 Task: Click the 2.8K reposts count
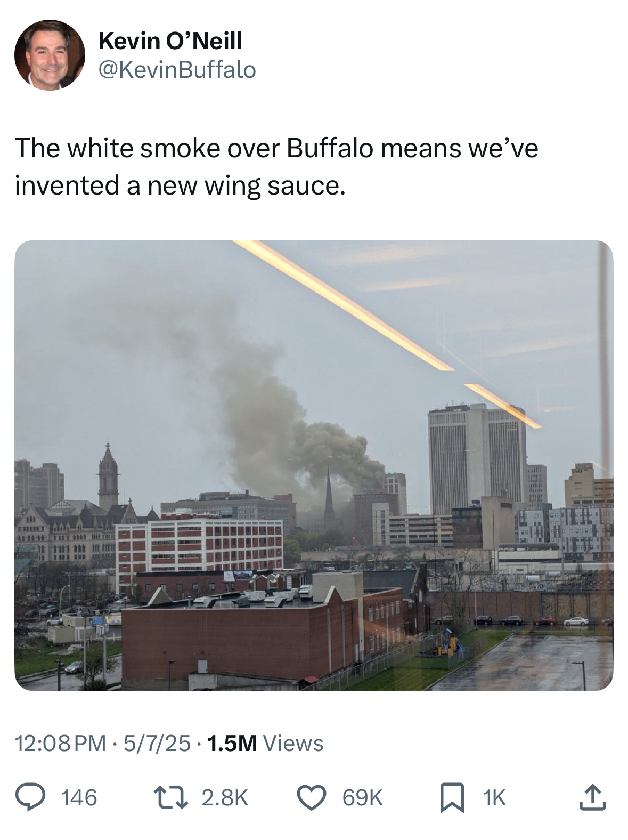click(x=225, y=797)
